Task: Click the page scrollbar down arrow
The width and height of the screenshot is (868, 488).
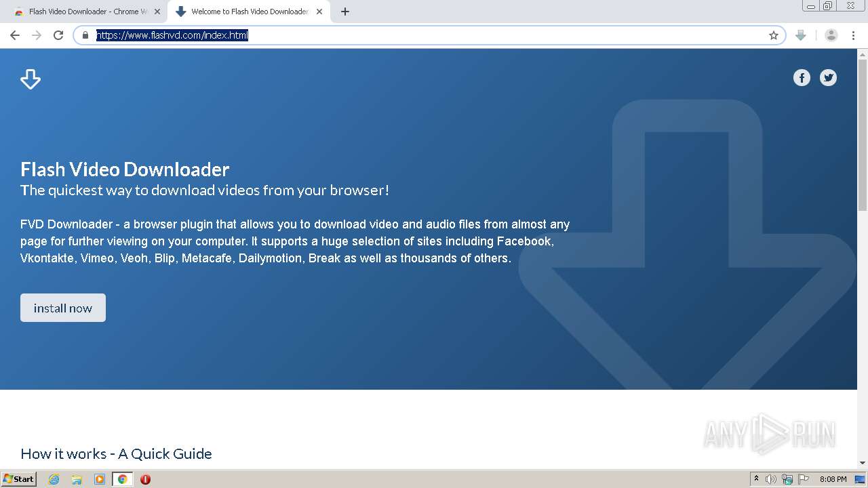Action: [863, 463]
